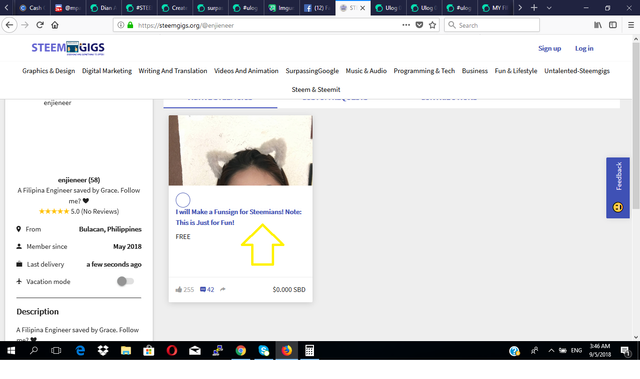Screen dimensions: 640x379
Task: Click the browser Search field
Action: pos(492,25)
